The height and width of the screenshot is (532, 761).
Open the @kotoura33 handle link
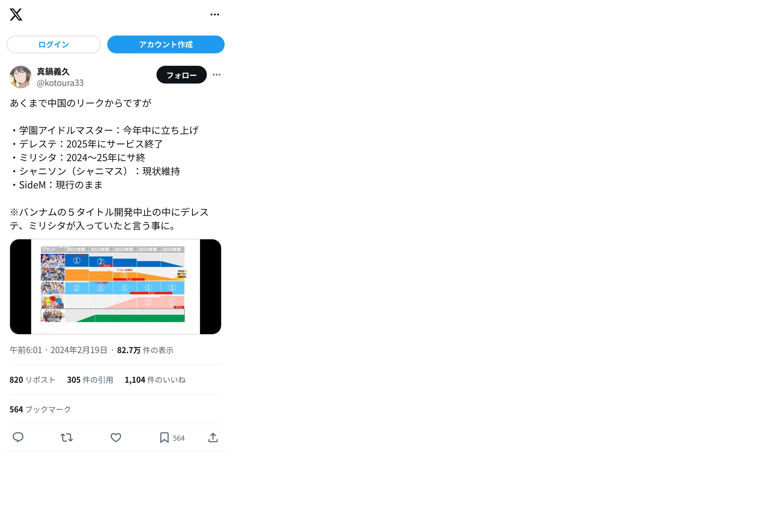[60, 83]
